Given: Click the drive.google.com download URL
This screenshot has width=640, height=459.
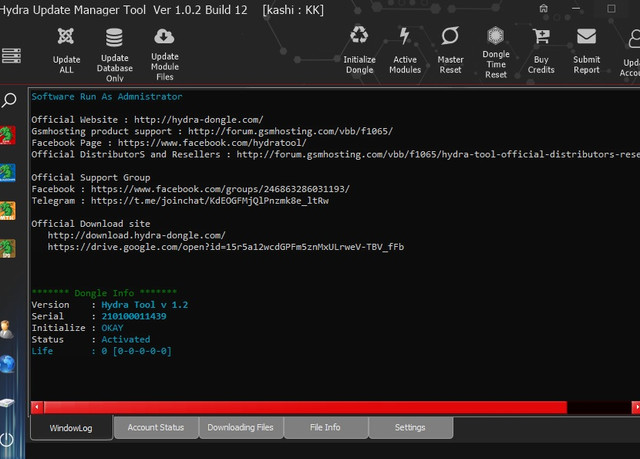Looking at the screenshot, I should pos(226,247).
